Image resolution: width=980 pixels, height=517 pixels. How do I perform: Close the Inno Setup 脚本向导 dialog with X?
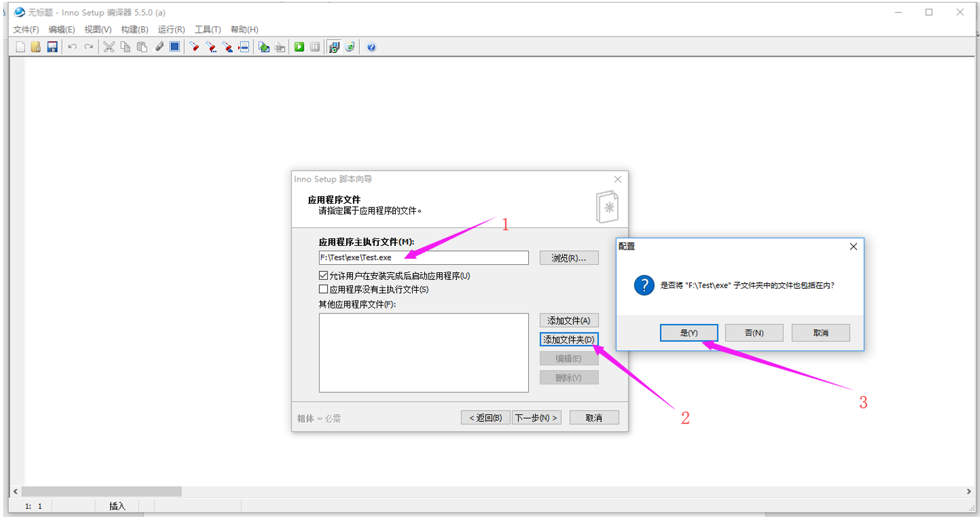pyautogui.click(x=618, y=179)
